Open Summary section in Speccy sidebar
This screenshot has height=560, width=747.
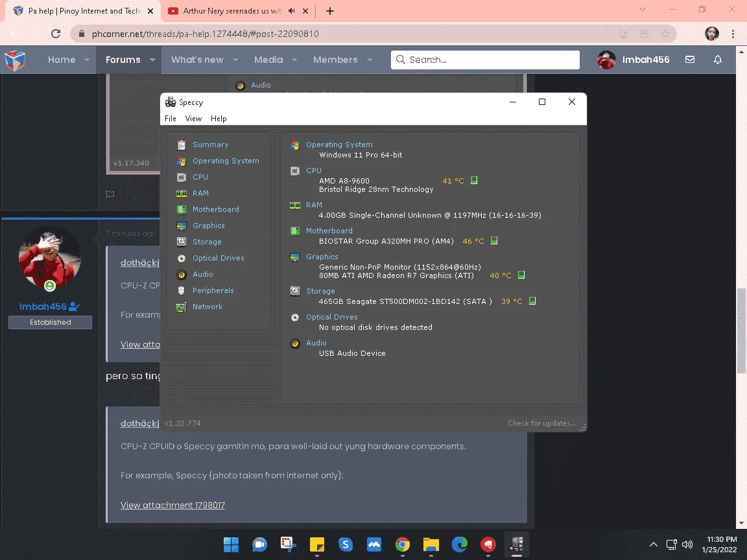click(210, 145)
